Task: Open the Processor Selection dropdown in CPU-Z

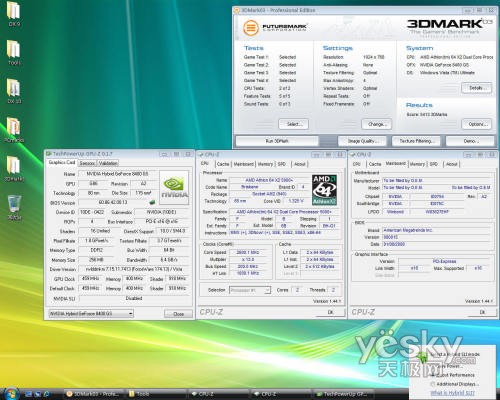Action: click(x=250, y=290)
